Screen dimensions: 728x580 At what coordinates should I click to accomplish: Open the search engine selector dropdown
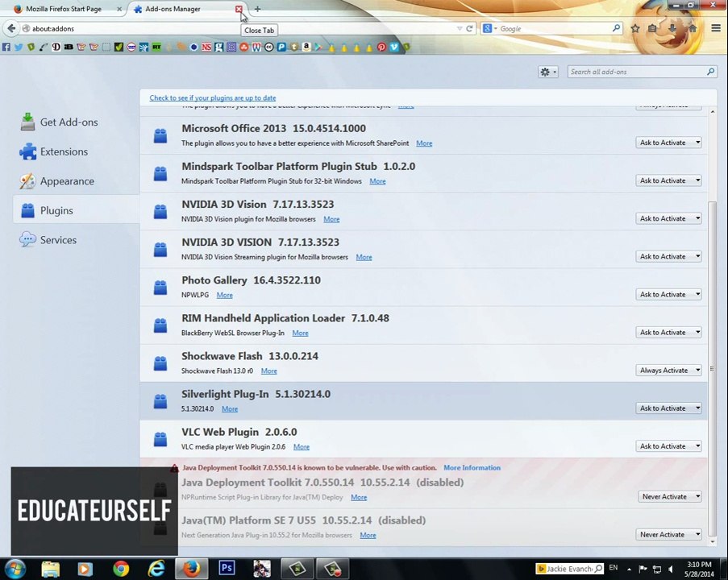tap(490, 28)
